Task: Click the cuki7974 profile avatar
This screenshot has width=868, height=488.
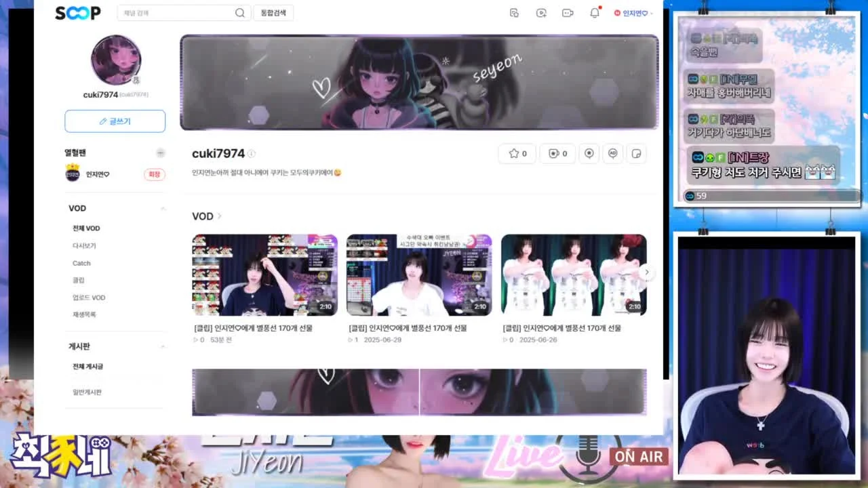Action: point(116,60)
